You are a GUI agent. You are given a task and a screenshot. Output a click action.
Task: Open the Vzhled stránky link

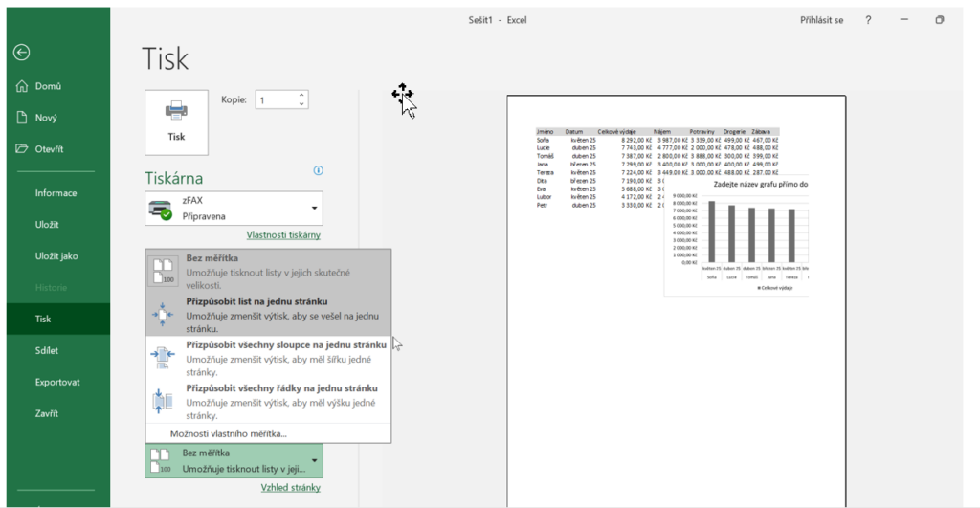290,488
